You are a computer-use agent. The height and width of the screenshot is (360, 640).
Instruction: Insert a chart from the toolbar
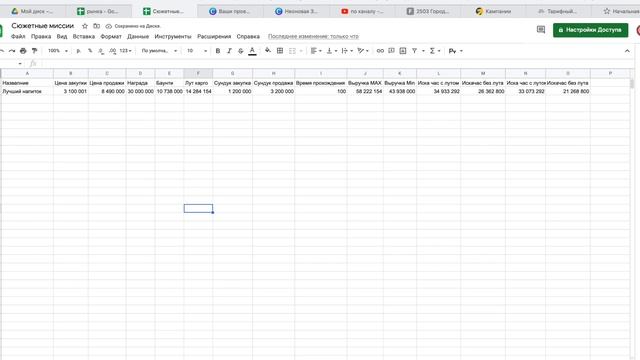point(403,51)
